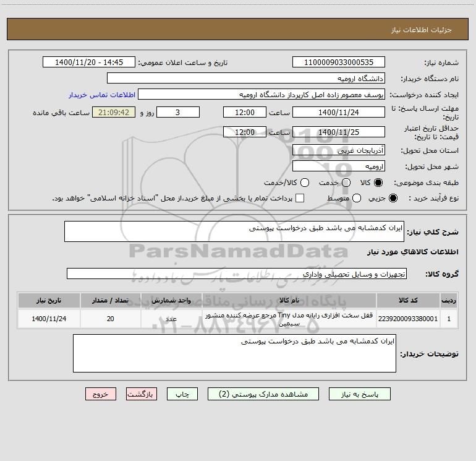Open مشاهده مدارک پیوستی (2) button
The width and height of the screenshot is (476, 461).
tap(263, 394)
